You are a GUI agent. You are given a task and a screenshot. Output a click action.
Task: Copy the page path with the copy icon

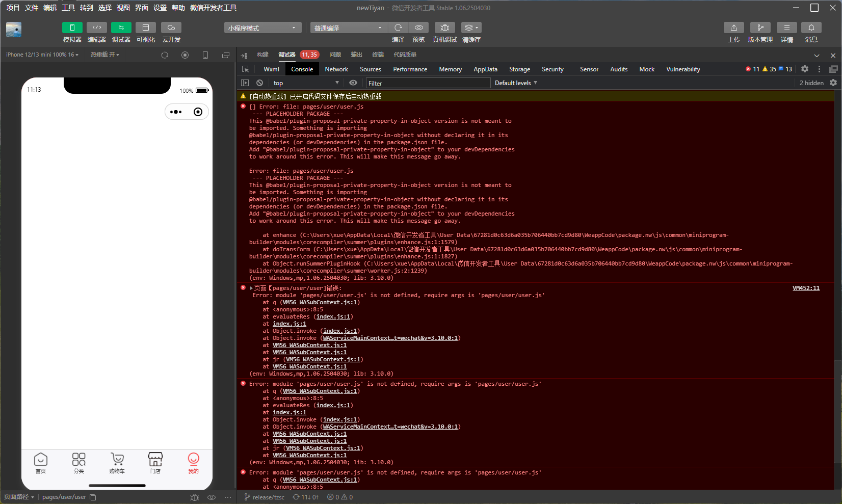point(93,497)
